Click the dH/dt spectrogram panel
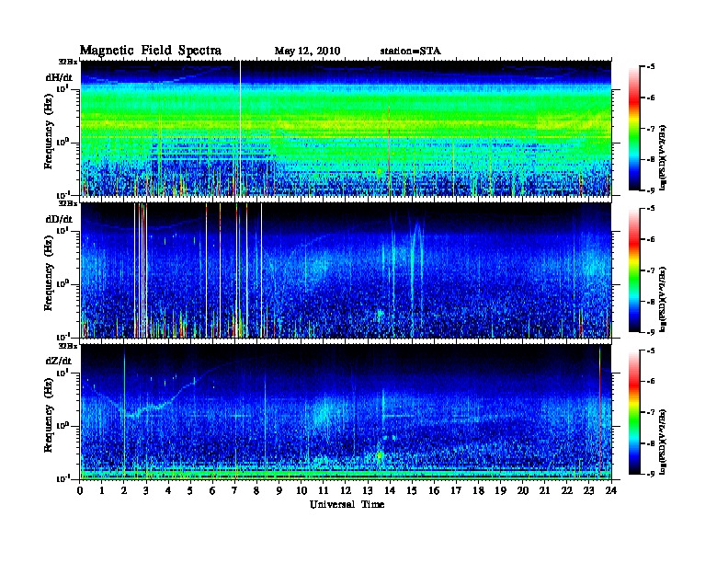The width and height of the screenshot is (728, 563). click(346, 128)
